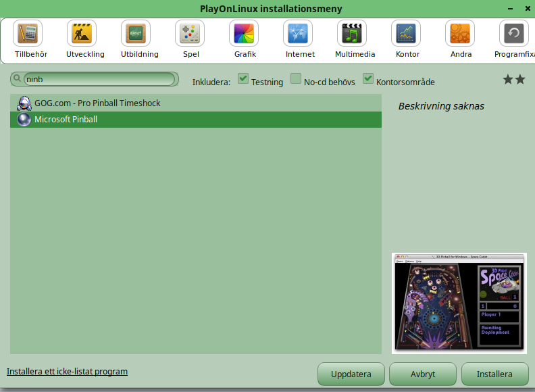535x392 pixels.
Task: Click the 3D Pinball screenshot thumbnail
Action: [459, 303]
